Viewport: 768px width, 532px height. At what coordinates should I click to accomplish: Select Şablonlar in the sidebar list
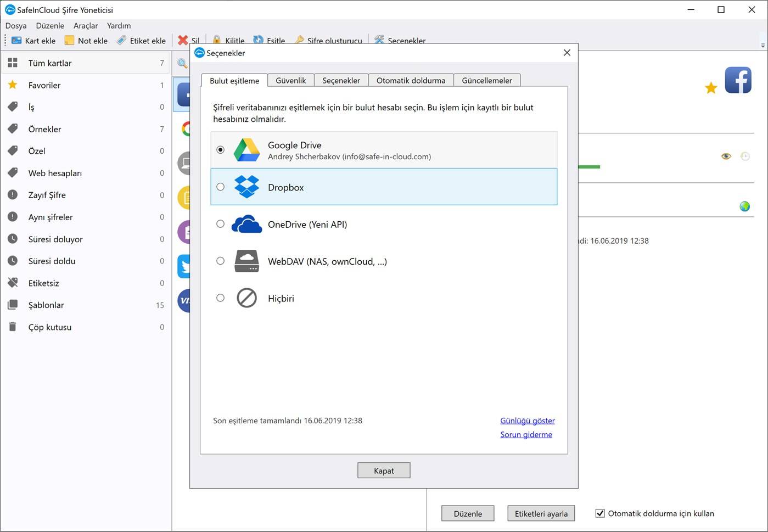tap(46, 305)
